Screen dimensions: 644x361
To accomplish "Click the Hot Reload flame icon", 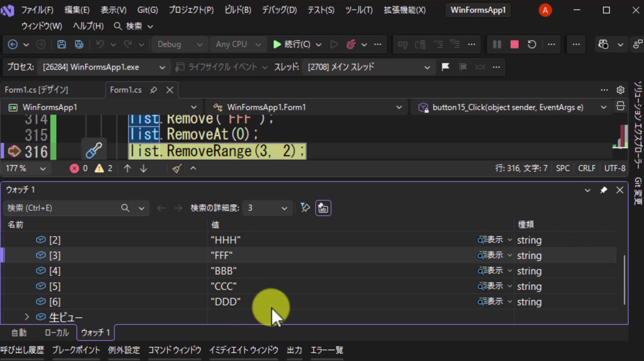I will [x=351, y=44].
